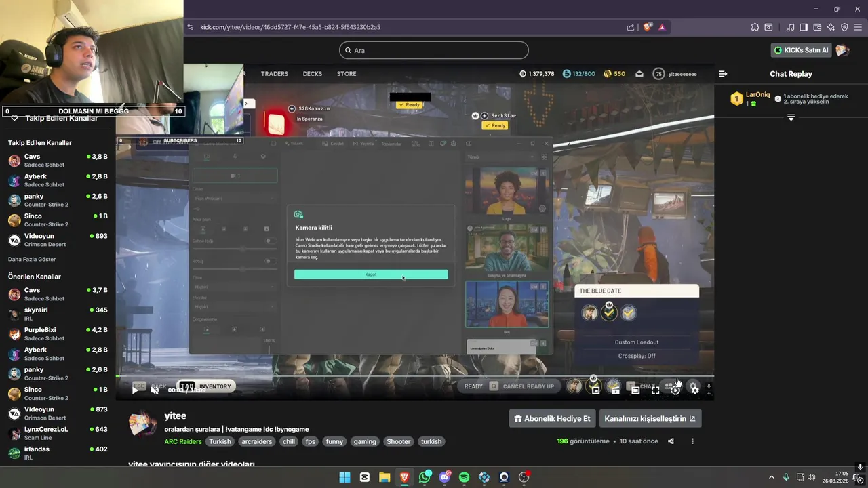The width and height of the screenshot is (868, 488).
Task: Open Videoyun channel in followed list
Action: 58,240
